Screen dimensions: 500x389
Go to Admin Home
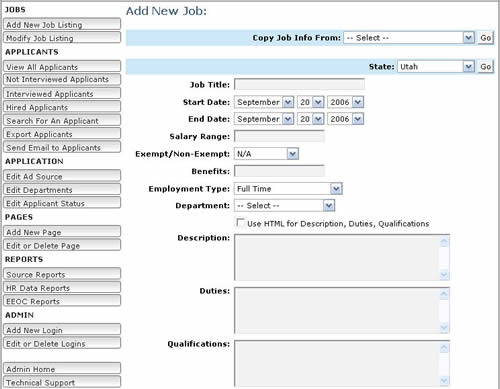pos(62,368)
